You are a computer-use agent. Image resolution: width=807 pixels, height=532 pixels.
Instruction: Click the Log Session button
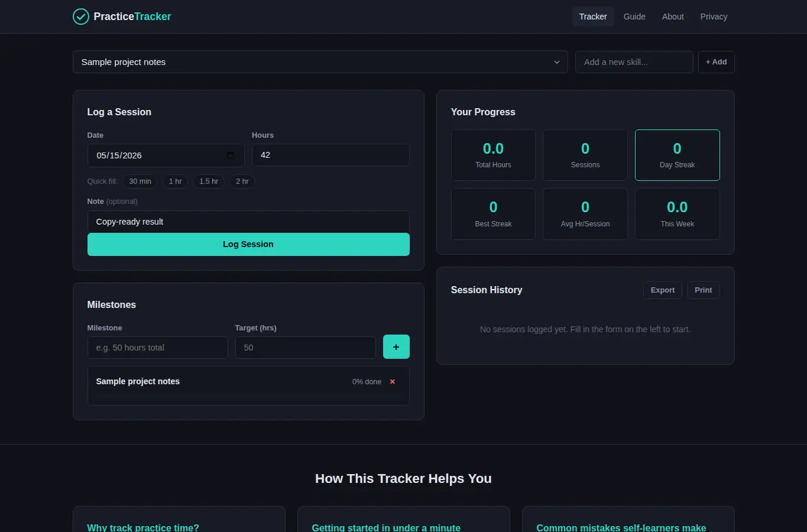pyautogui.click(x=248, y=244)
